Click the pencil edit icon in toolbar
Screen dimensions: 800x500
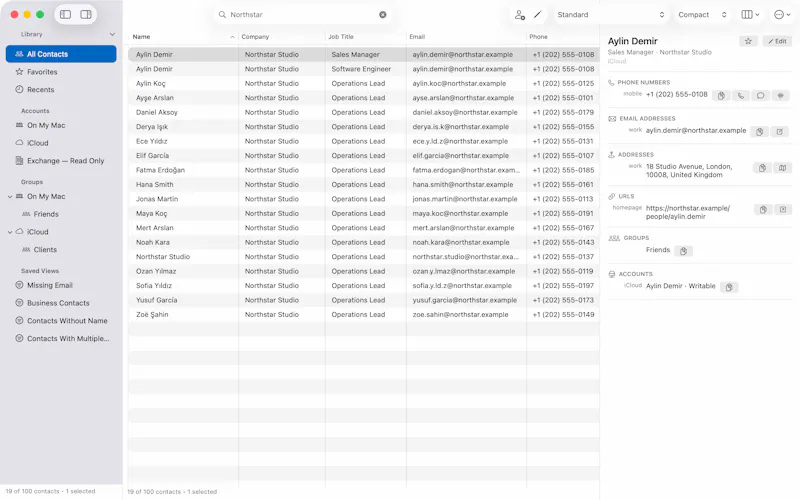coord(537,15)
